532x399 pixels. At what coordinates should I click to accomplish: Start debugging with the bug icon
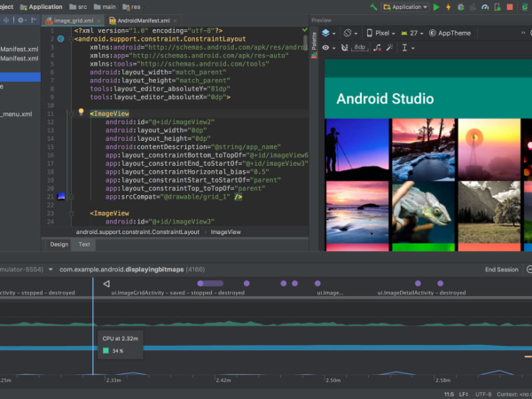coord(462,7)
